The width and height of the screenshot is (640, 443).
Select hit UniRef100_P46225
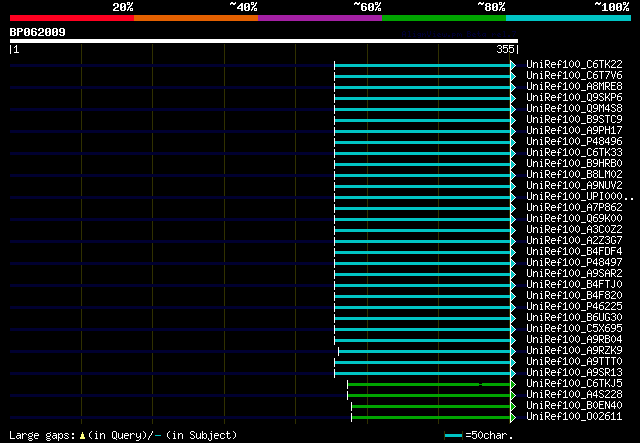pos(574,307)
